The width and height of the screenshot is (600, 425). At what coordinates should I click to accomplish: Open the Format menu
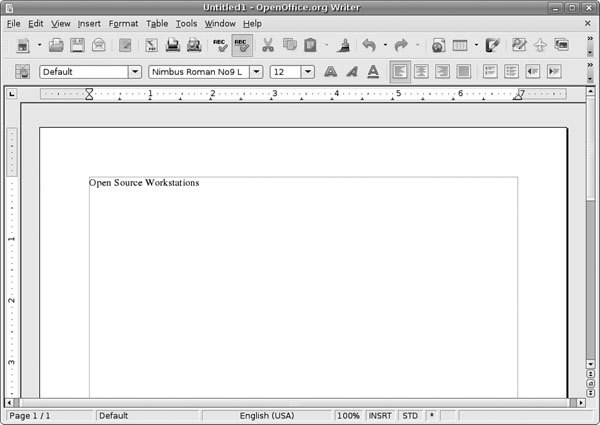pyautogui.click(x=123, y=23)
